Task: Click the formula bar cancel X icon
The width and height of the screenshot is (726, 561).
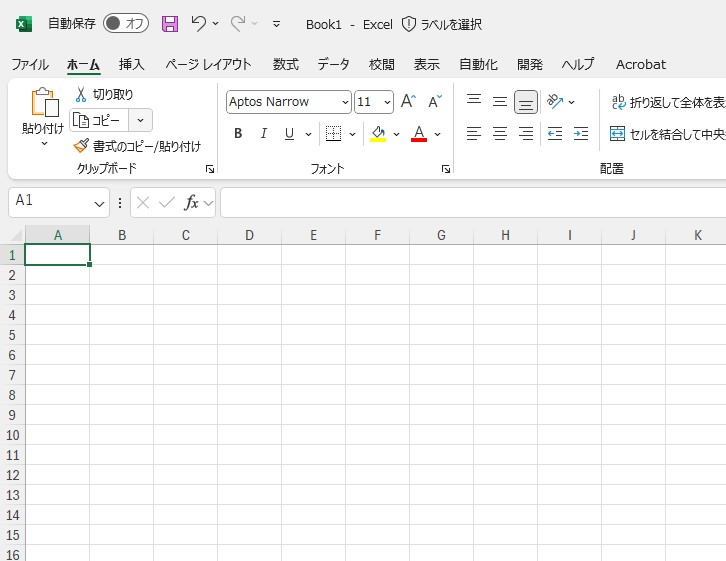Action: tap(143, 202)
